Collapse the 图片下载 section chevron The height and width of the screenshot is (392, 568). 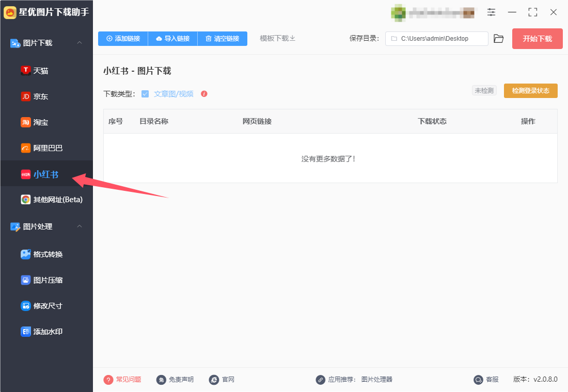pos(80,43)
